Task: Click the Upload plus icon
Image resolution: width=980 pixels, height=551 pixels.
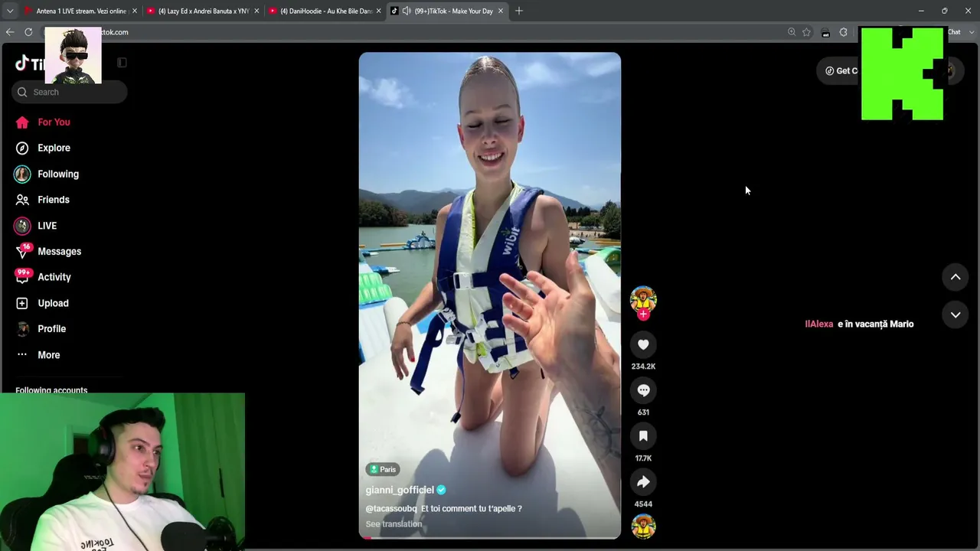Action: [22, 303]
